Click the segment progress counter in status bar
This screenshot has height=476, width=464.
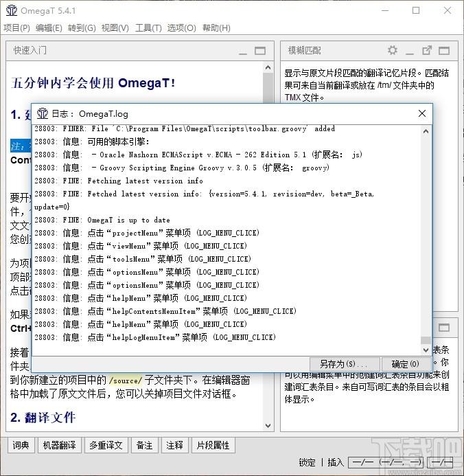click(x=386, y=462)
